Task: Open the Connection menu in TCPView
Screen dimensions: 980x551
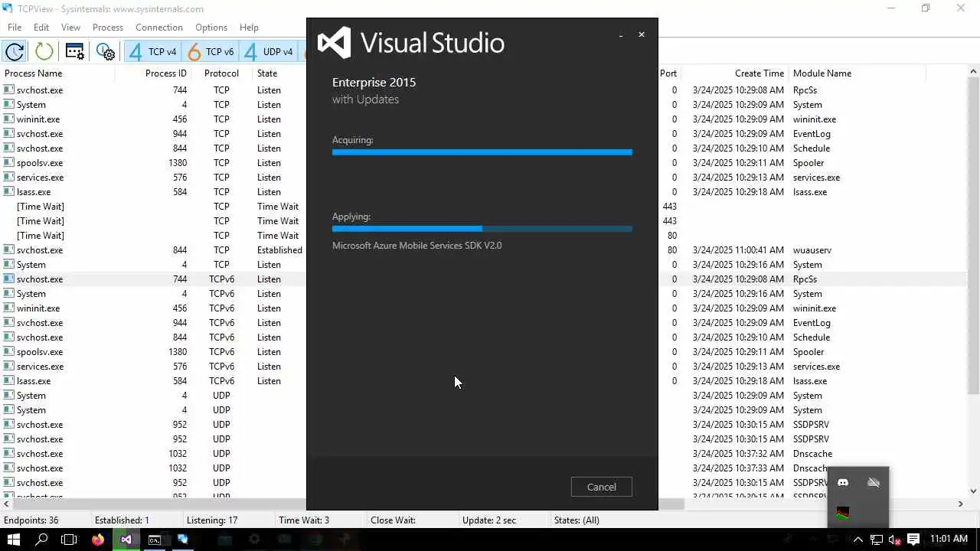Action: (159, 27)
